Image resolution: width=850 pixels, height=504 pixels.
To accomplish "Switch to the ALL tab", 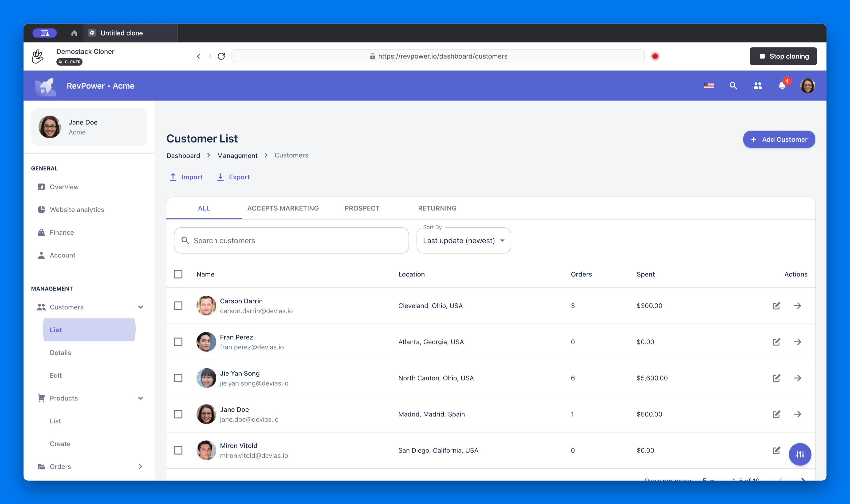I will (204, 208).
